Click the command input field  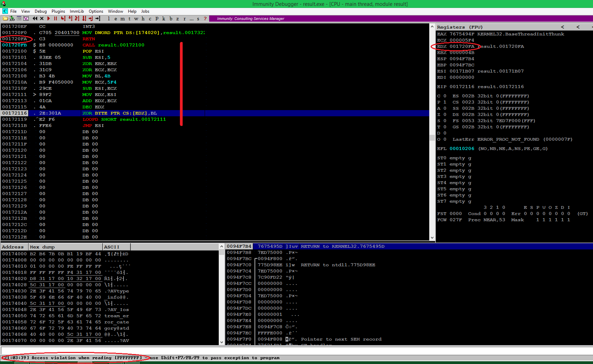[296, 351]
